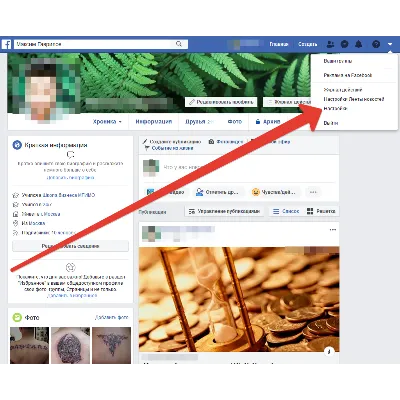Click Фото/видео camera option in composer header

coord(226,142)
